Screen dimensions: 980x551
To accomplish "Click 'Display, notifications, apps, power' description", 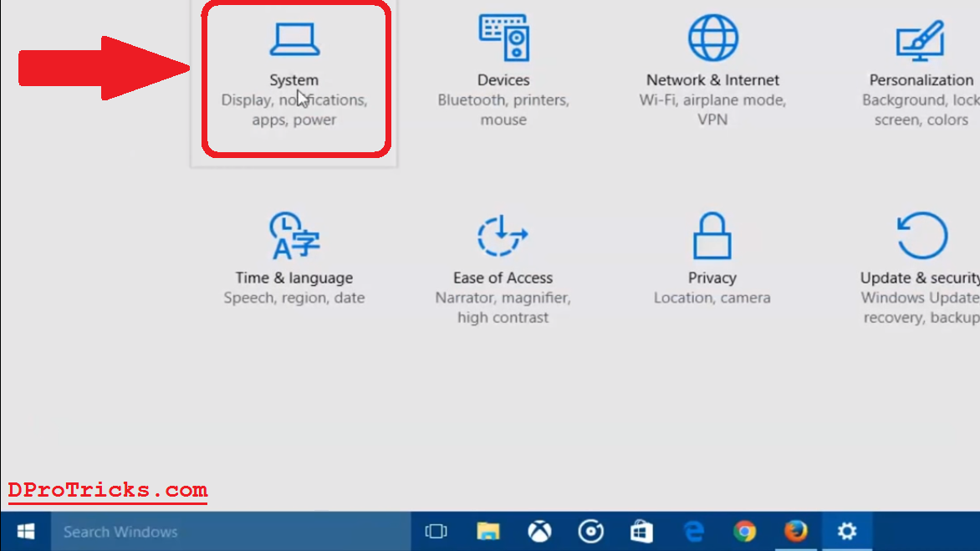I will [293, 110].
